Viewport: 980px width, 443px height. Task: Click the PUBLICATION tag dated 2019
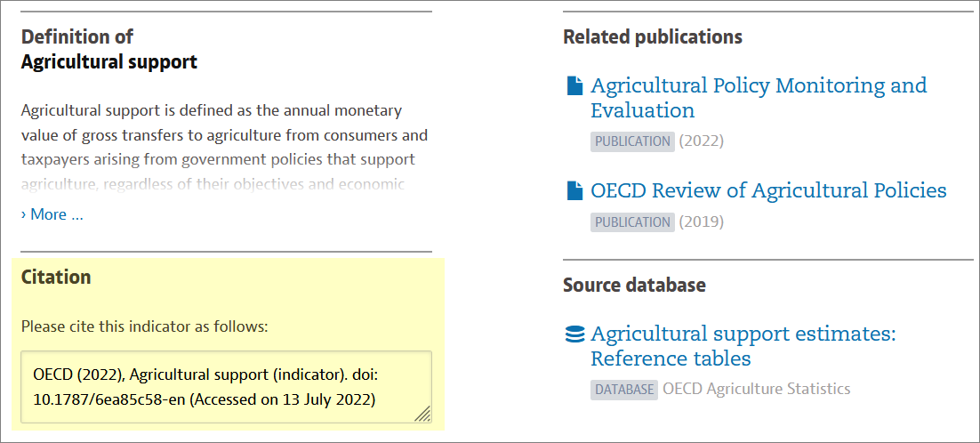632,221
